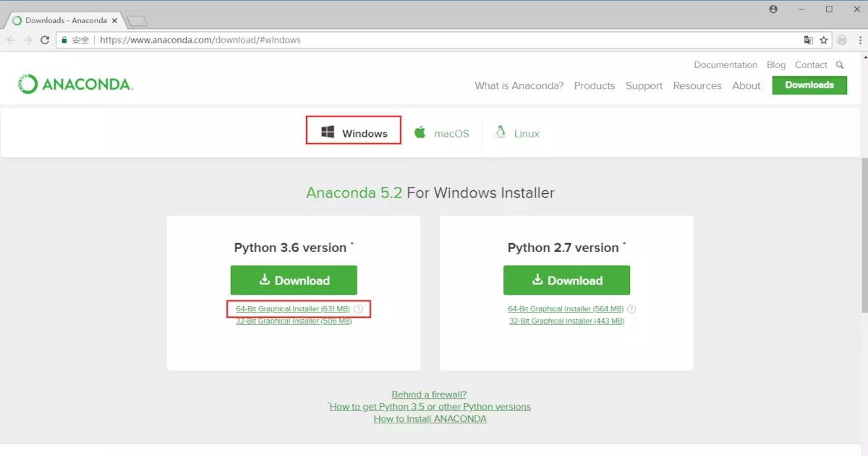Click Python 3.6 version heading
The image size is (868, 456).
[x=290, y=248]
